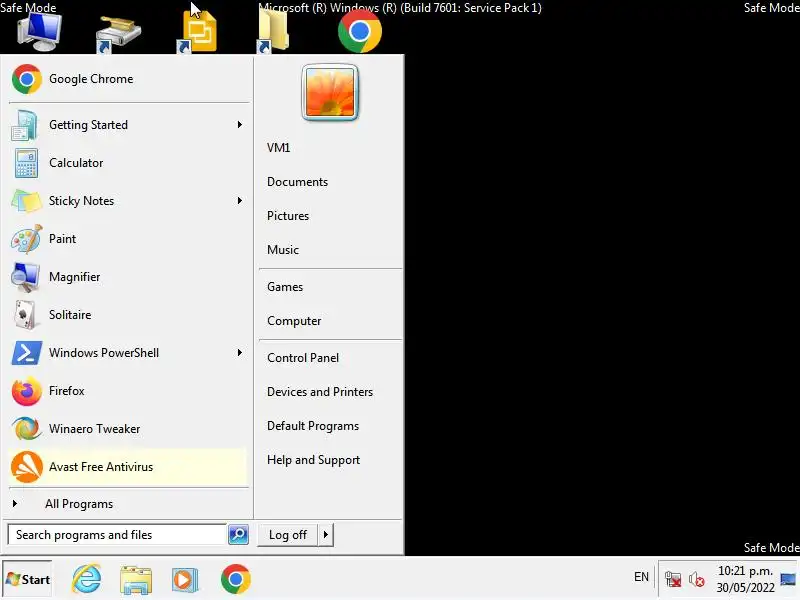Open Help and Support
The image size is (800, 600).
tap(313, 460)
